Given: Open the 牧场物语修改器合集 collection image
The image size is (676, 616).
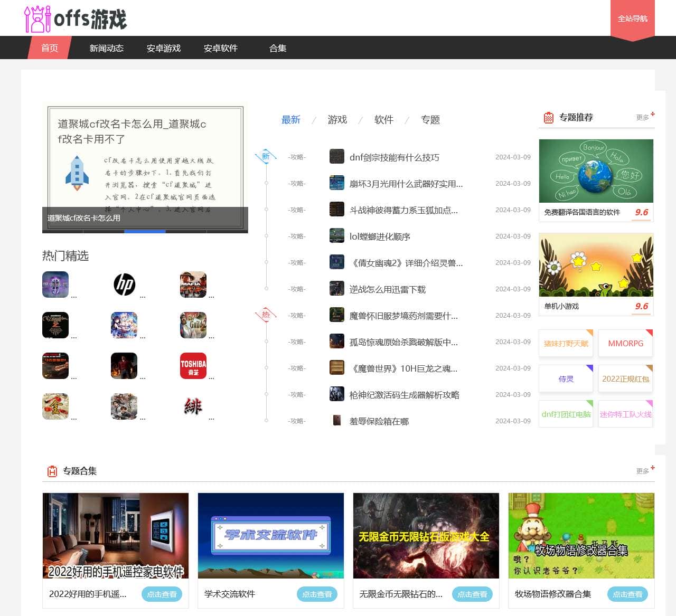Looking at the screenshot, I should coord(581,535).
